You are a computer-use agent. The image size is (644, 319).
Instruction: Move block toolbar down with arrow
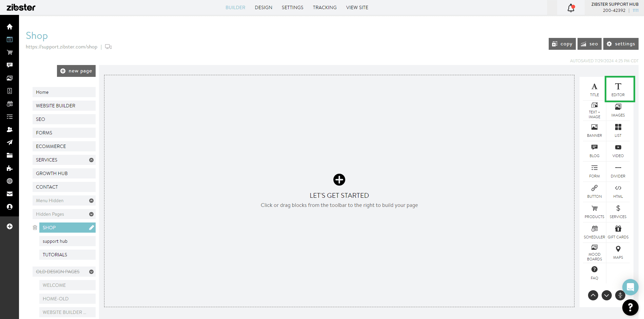[x=607, y=295]
